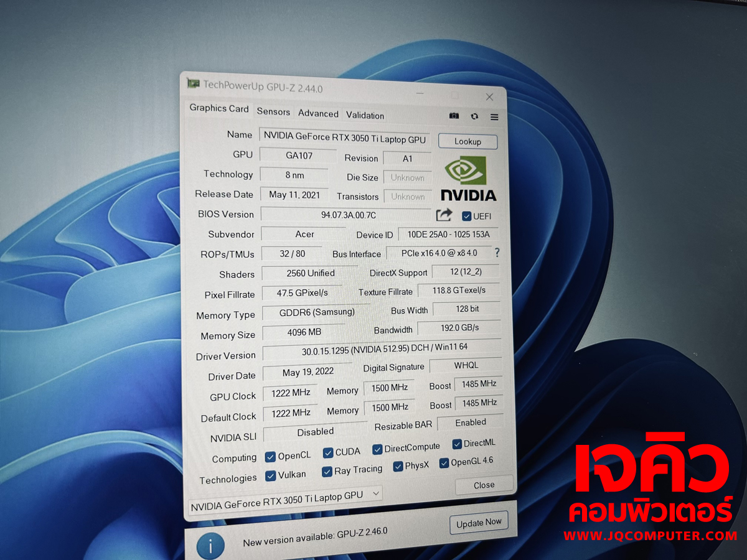Click the Device ID 10DE 25A0 value

448,234
